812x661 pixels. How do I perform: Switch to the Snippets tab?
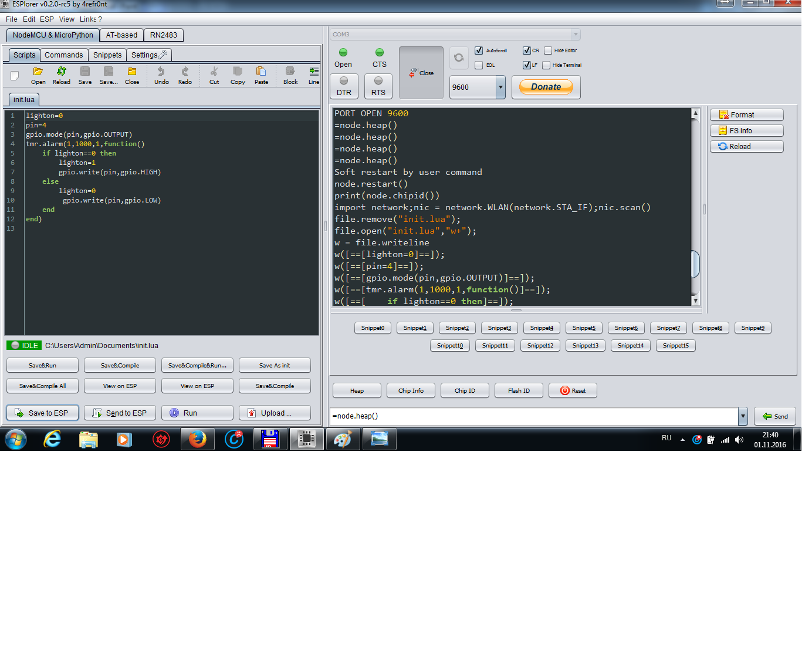coord(107,55)
